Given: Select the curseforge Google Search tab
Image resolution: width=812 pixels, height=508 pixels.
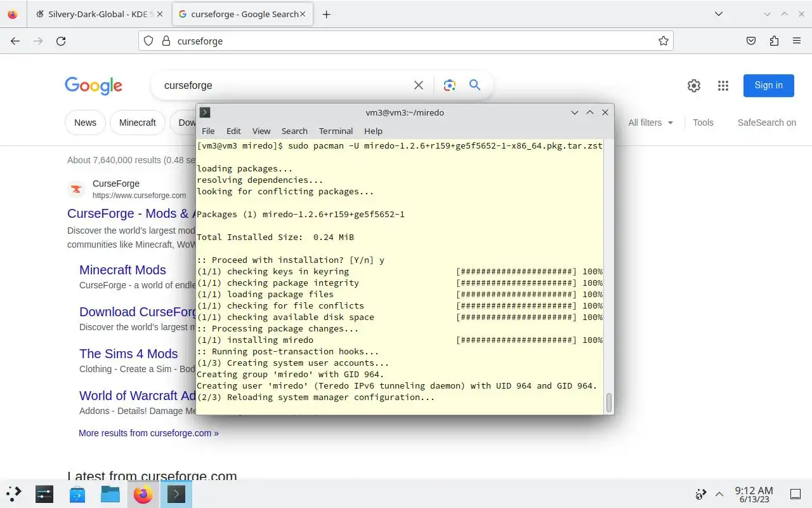Looking at the screenshot, I should coord(242,14).
